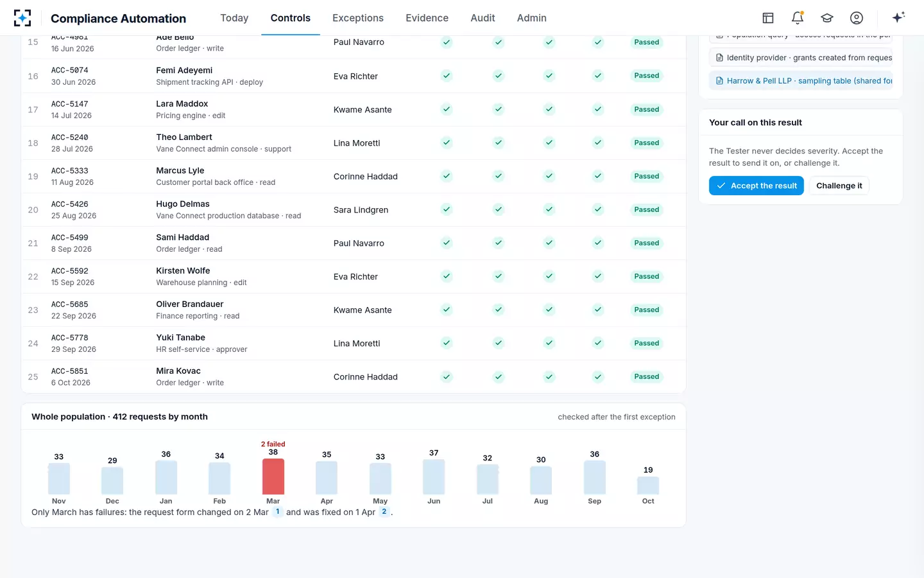Open Identity provider grants evidence item
The height and width of the screenshot is (578, 924).
[801, 58]
